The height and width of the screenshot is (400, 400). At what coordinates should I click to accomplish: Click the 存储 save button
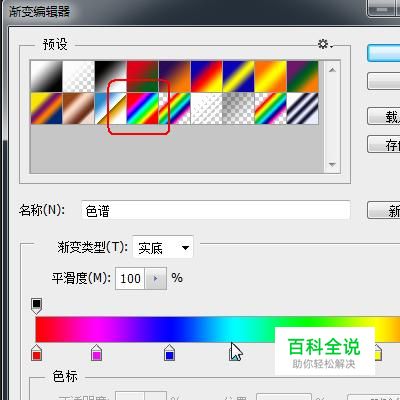click(384, 144)
